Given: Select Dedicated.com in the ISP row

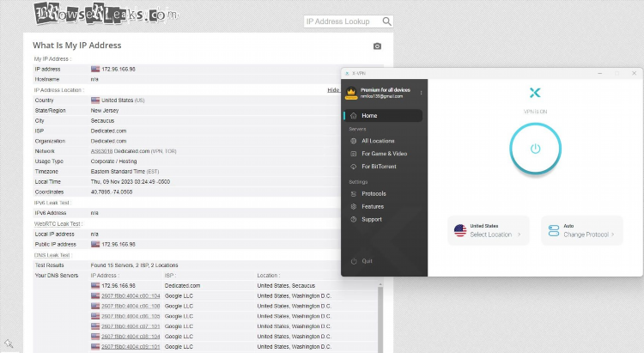Looking at the screenshot, I should click(x=108, y=131).
